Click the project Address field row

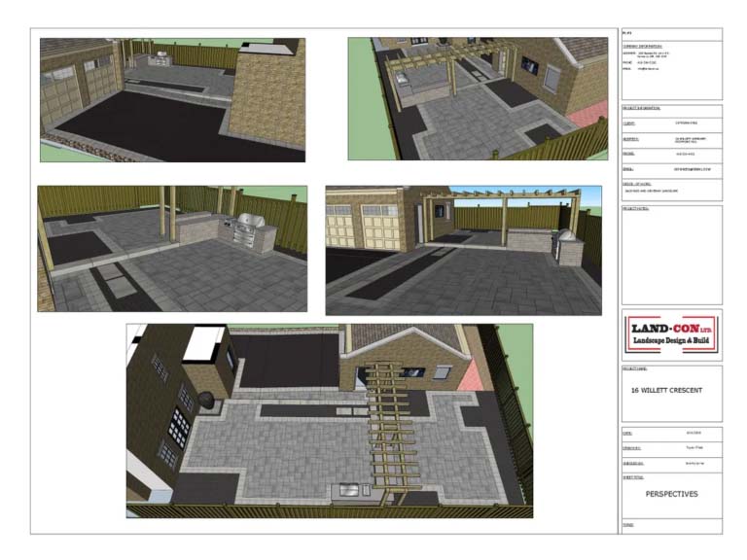point(671,139)
